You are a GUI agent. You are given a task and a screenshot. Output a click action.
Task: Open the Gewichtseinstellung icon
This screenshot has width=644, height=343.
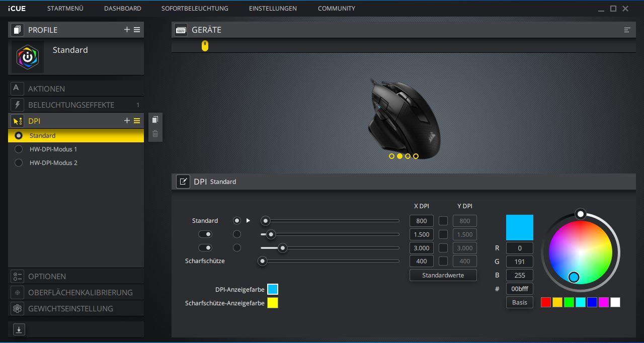(x=17, y=308)
